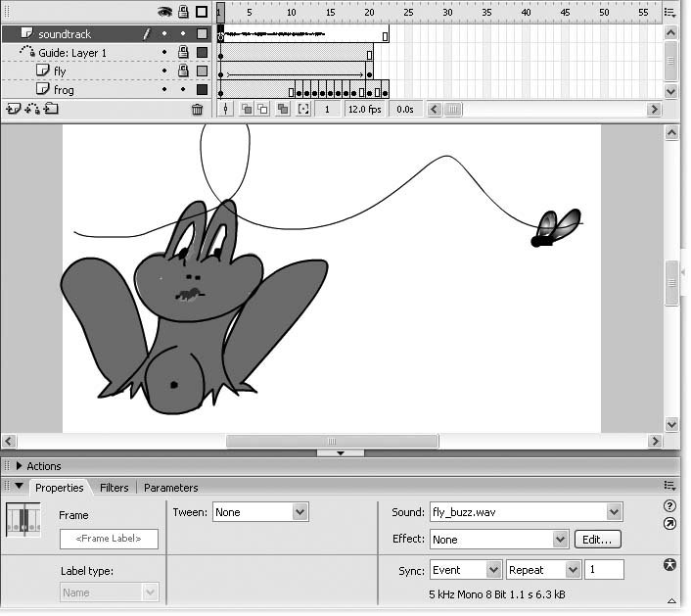
Task: Select the frog layer
Action: [64, 90]
